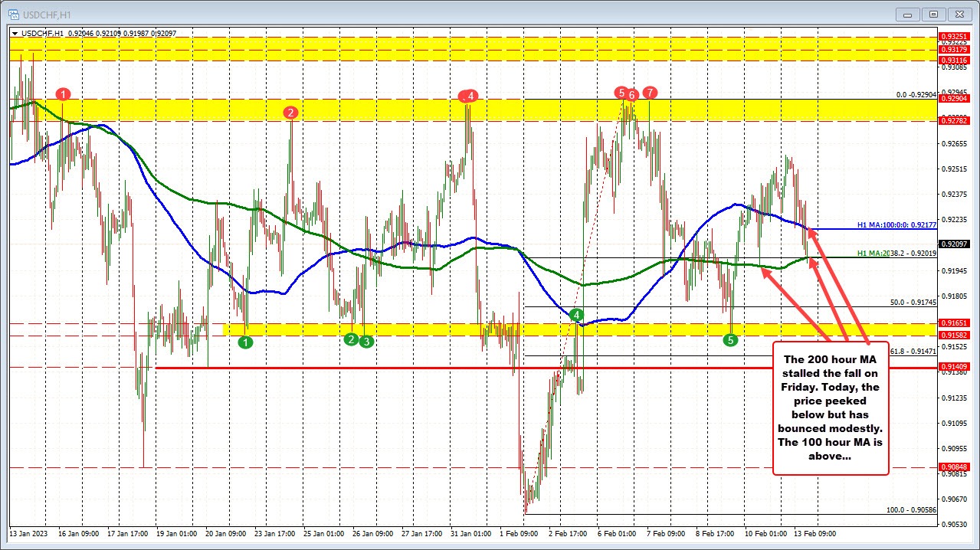Click green marker 3 beside marker 2
The height and width of the screenshot is (550, 980).
(x=365, y=342)
